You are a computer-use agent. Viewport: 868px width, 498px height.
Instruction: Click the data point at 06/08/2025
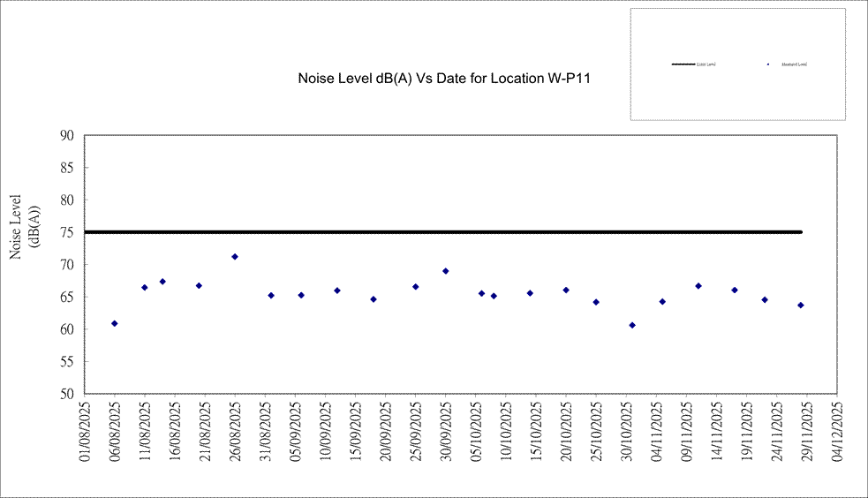point(115,323)
